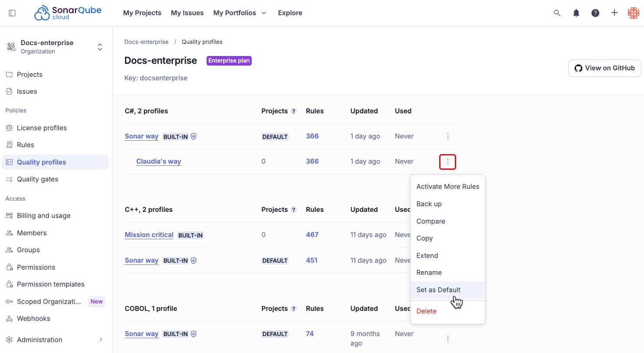The image size is (644, 353).
Task: Click the View on GitHub button
Action: point(605,68)
